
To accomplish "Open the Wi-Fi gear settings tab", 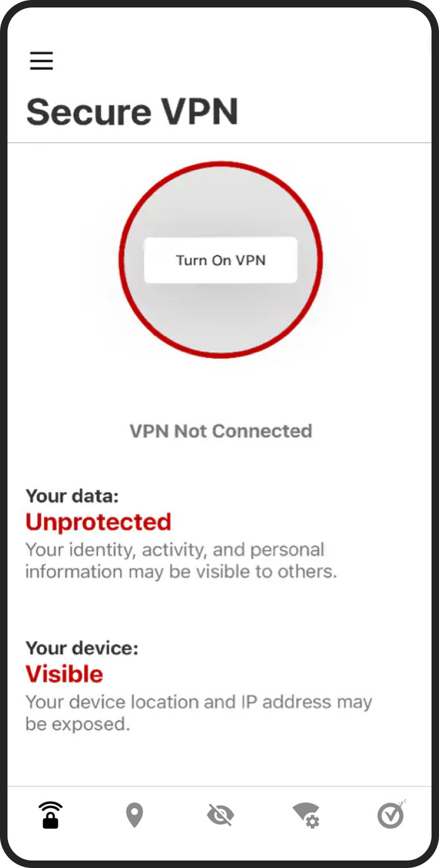I will [x=306, y=816].
